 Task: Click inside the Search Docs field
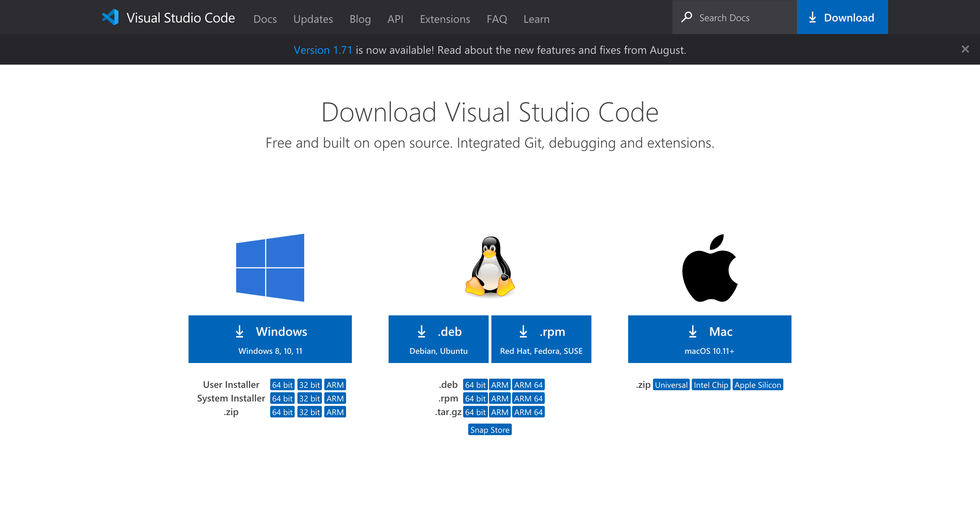point(734,17)
